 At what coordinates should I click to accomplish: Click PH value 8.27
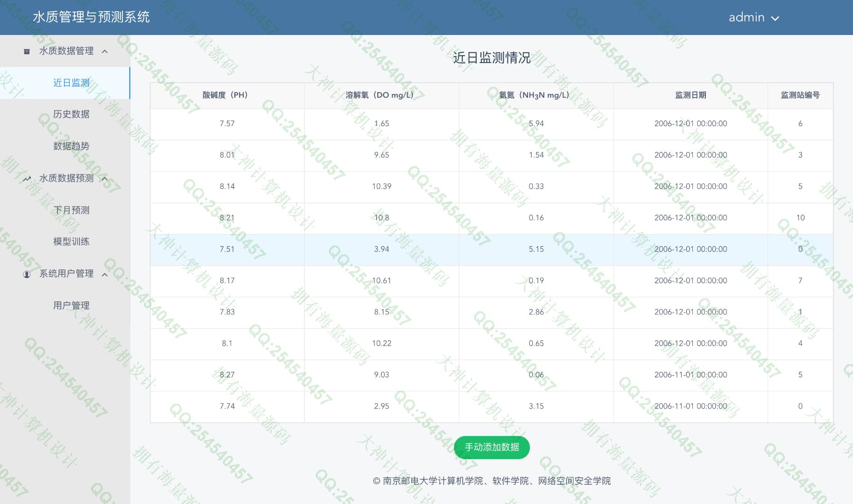(x=227, y=375)
